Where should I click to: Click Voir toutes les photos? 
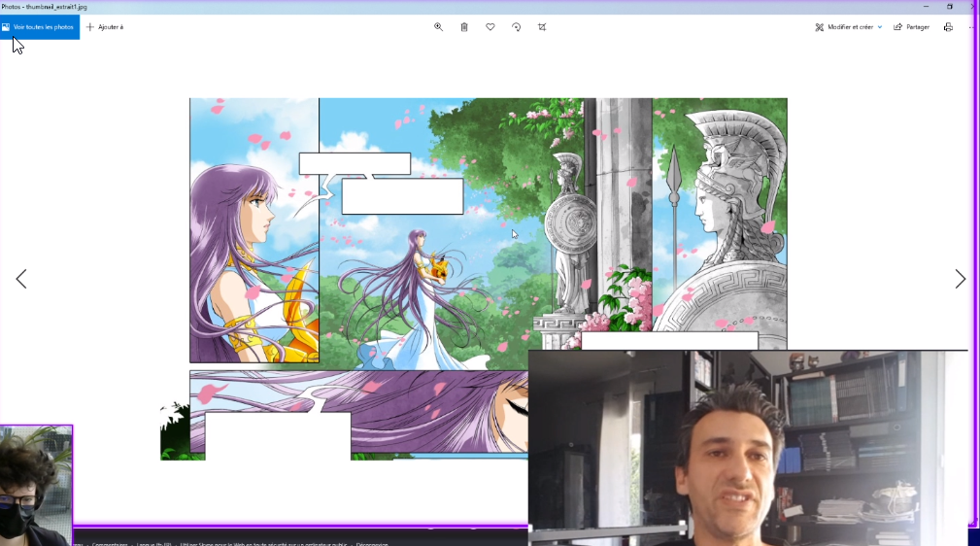40,27
